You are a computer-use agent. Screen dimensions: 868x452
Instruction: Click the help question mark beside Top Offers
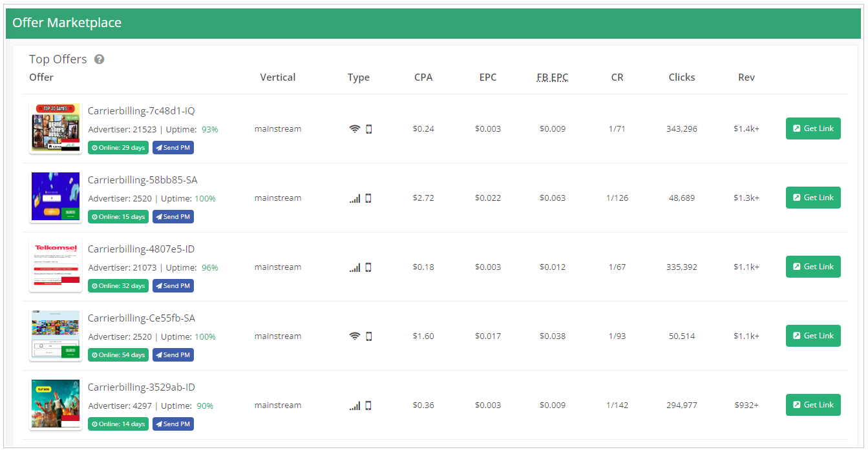click(x=99, y=59)
